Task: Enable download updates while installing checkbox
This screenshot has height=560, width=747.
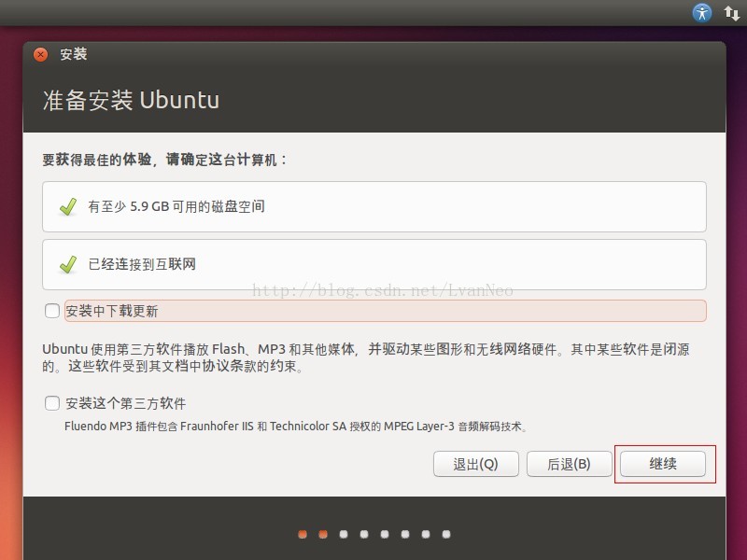Action: 52,311
